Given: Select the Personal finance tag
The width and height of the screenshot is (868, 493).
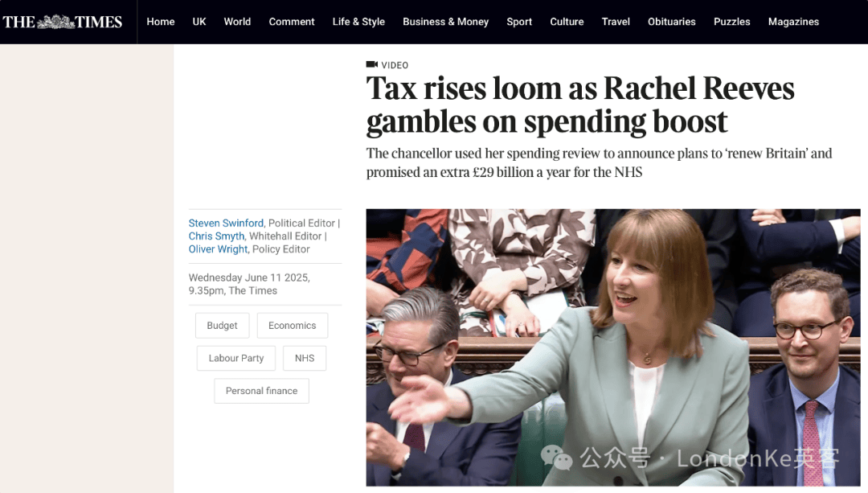Looking at the screenshot, I should pos(261,391).
